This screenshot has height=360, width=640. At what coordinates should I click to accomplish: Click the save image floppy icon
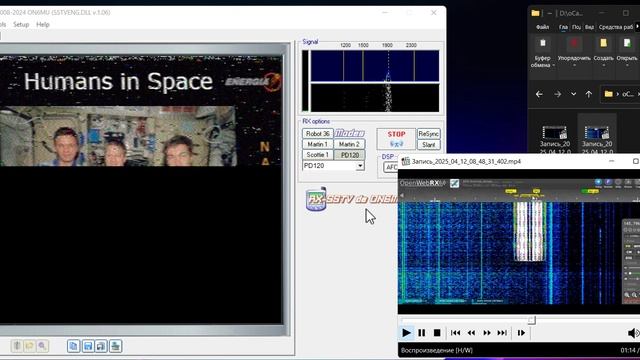tap(87, 346)
